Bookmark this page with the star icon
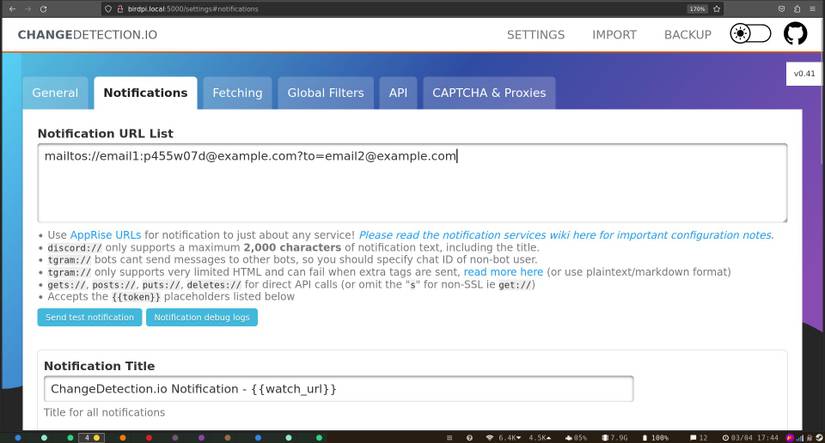Screen dimensions: 825x443 coord(717,9)
